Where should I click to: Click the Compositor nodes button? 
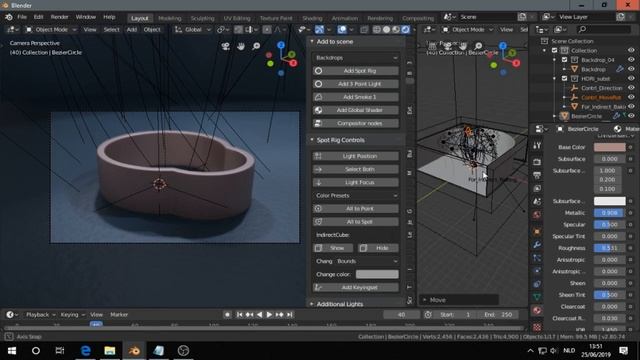(x=356, y=123)
